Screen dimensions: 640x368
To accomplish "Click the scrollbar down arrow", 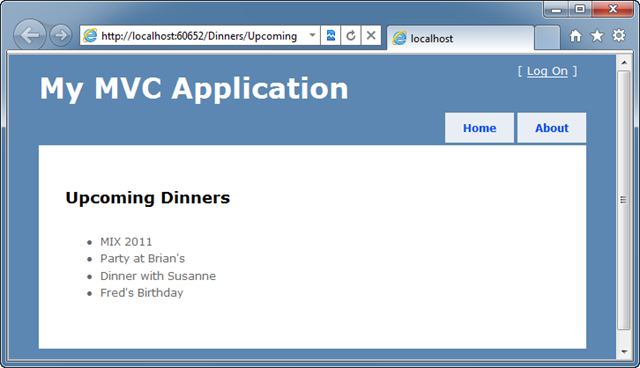I will coord(624,351).
